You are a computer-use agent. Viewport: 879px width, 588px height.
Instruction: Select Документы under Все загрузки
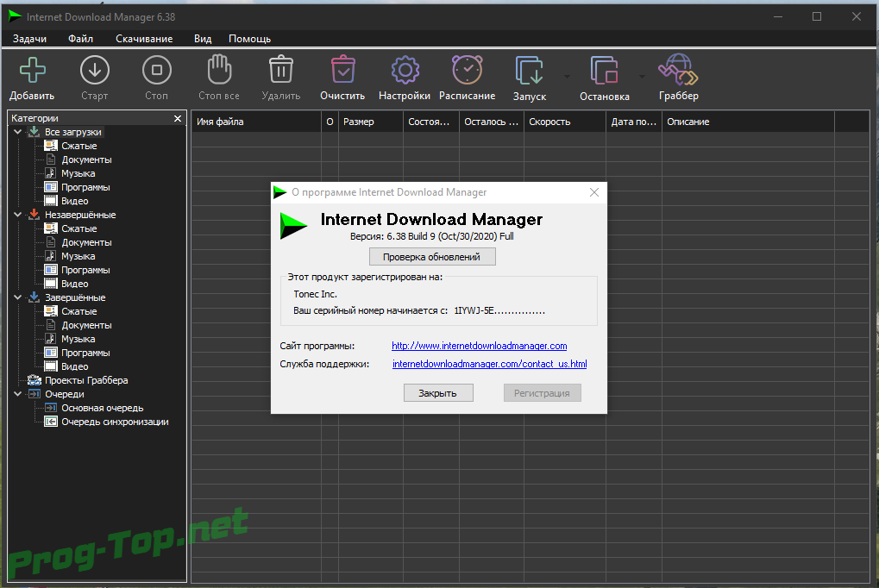click(86, 160)
